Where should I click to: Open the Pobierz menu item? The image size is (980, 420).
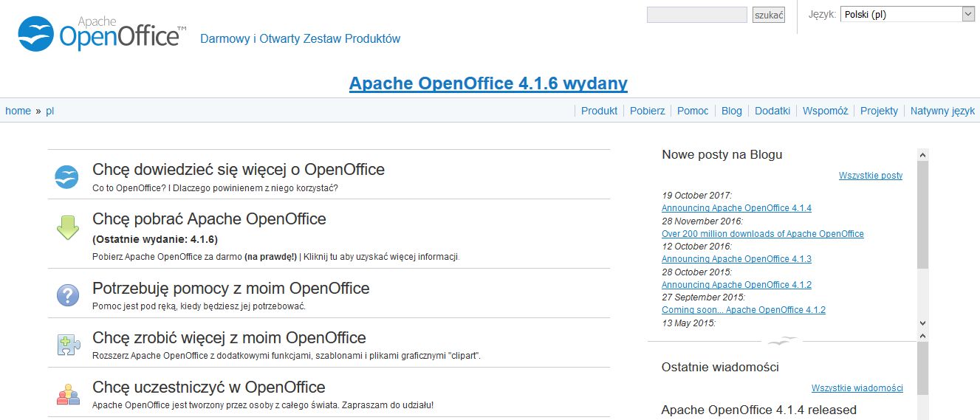tap(647, 111)
